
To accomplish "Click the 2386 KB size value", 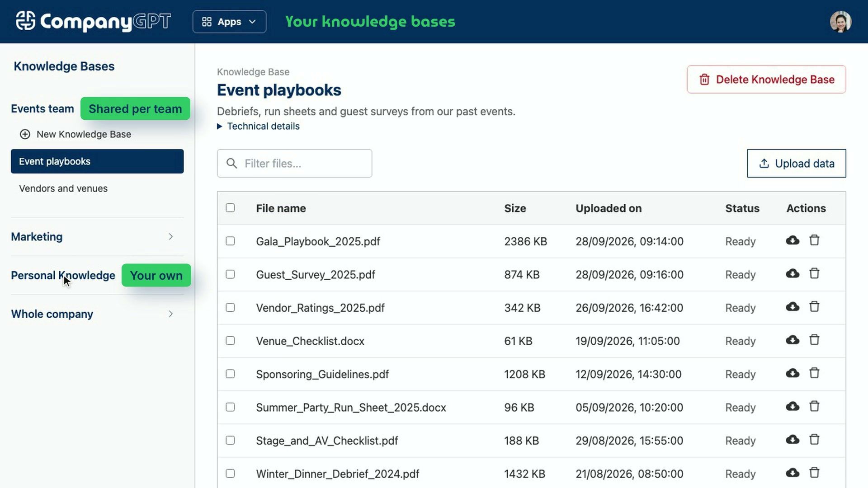I will pos(525,241).
